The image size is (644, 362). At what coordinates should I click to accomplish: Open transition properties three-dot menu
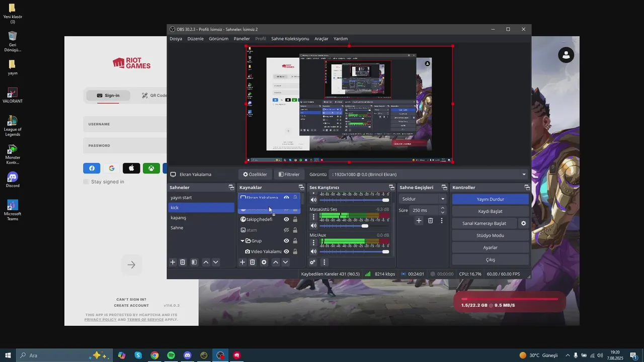(x=442, y=220)
